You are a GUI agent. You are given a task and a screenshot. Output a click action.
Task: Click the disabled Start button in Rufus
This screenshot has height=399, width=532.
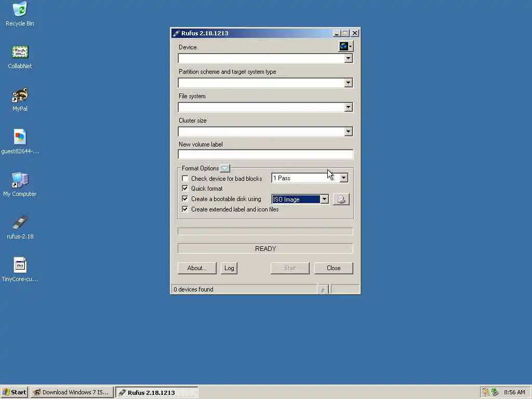290,268
